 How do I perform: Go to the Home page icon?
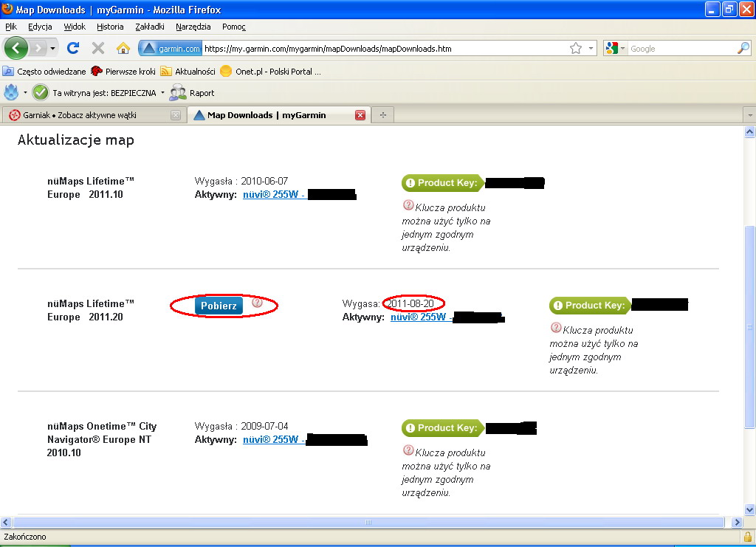coord(123,48)
